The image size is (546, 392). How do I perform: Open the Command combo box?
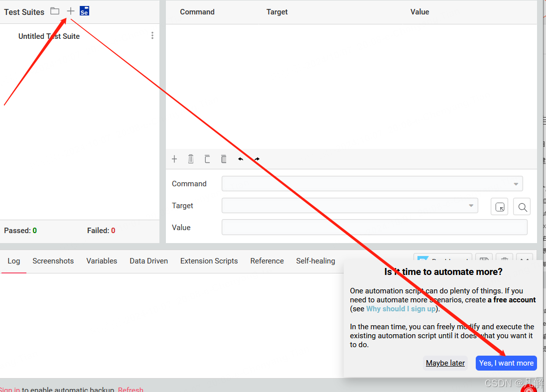pyautogui.click(x=372, y=184)
